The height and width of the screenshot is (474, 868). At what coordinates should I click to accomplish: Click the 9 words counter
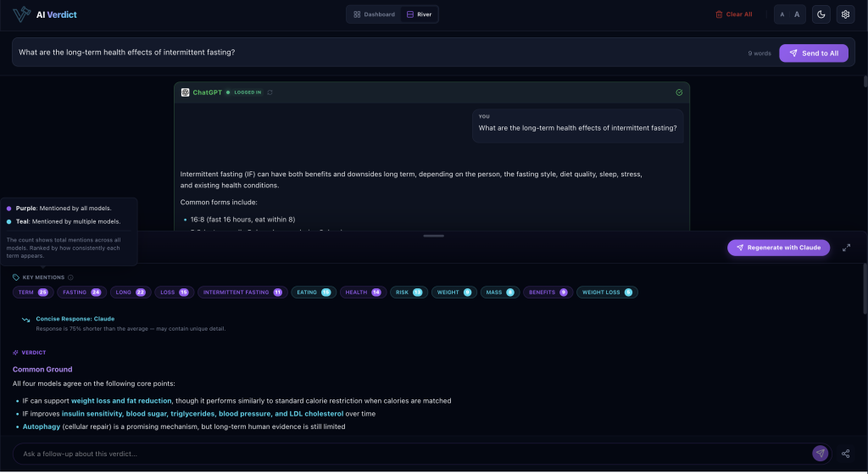click(759, 53)
